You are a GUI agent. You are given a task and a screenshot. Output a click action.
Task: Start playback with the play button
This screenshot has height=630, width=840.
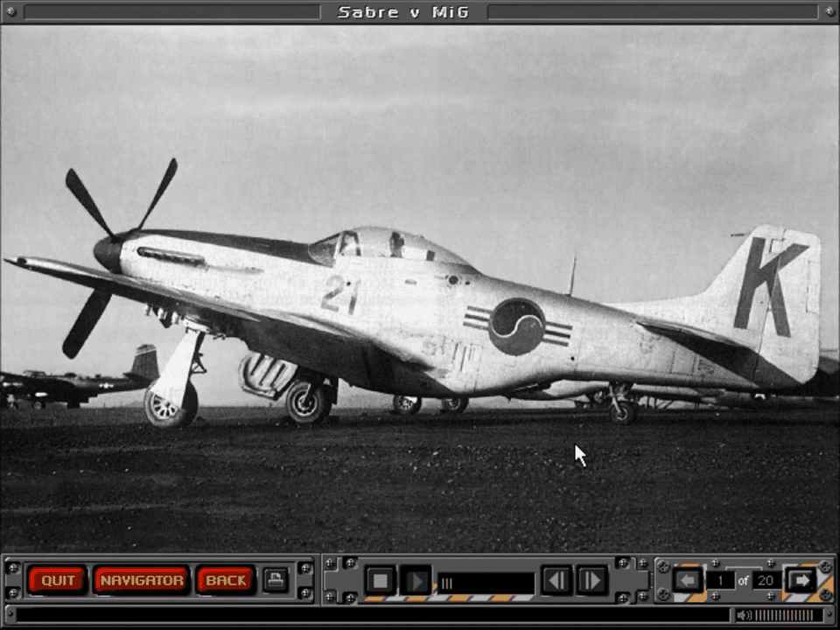pos(416,580)
